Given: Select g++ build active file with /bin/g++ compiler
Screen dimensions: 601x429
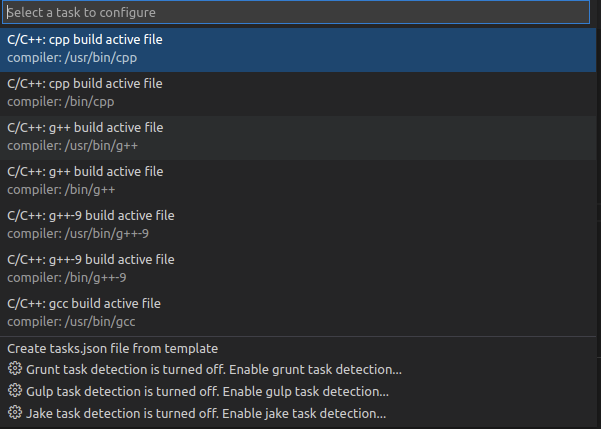Looking at the screenshot, I should click(x=85, y=172).
